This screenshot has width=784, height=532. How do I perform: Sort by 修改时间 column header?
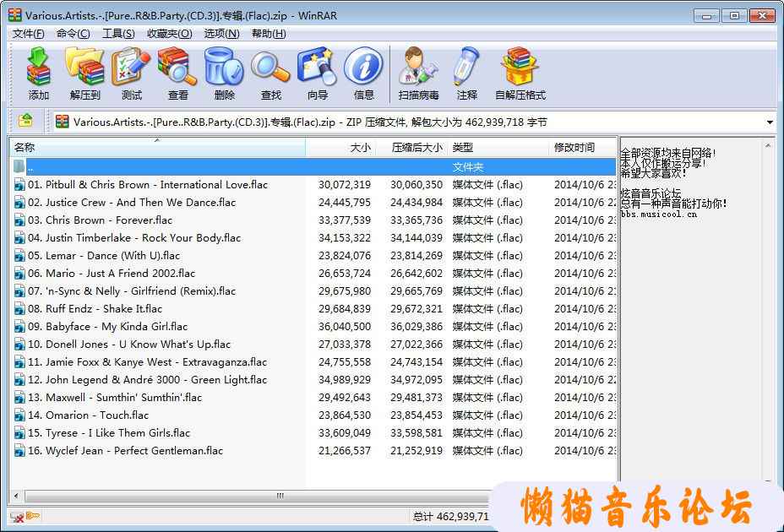click(x=583, y=147)
